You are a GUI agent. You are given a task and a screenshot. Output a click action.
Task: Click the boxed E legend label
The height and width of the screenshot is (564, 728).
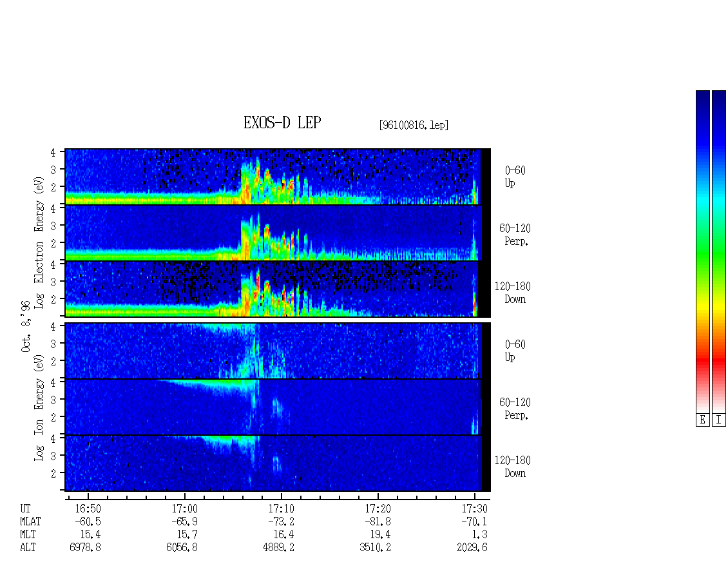click(x=702, y=420)
